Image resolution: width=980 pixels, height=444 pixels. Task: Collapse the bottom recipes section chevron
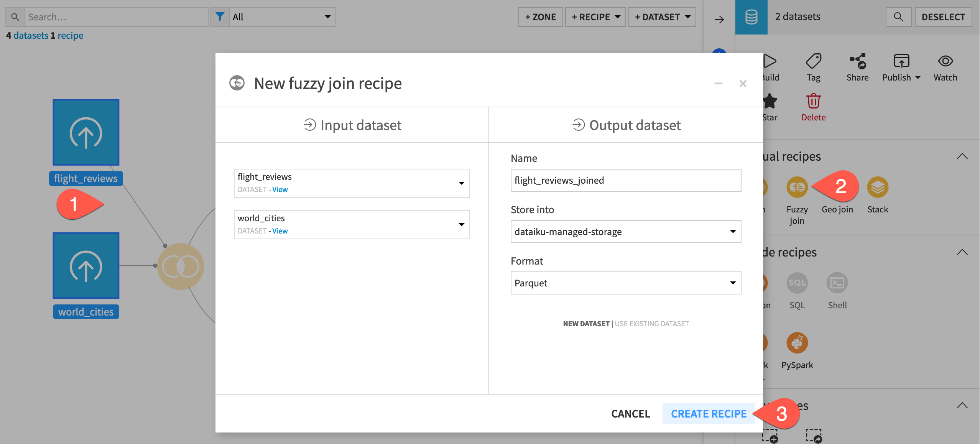[962, 406]
